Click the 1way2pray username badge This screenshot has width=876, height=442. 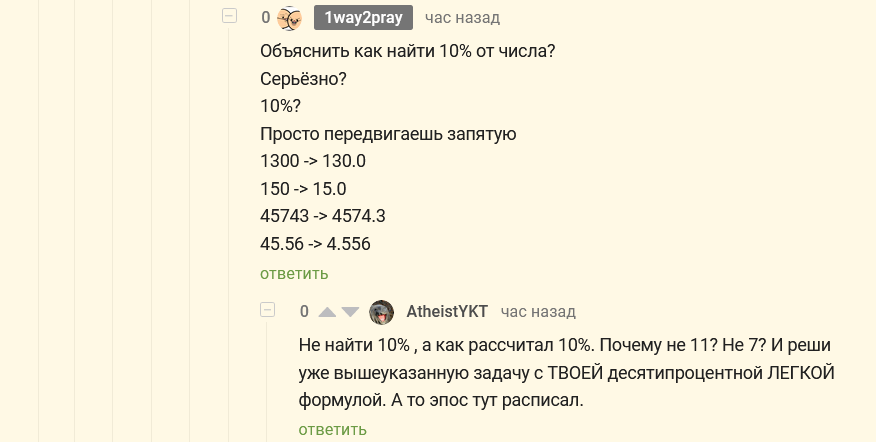point(363,18)
